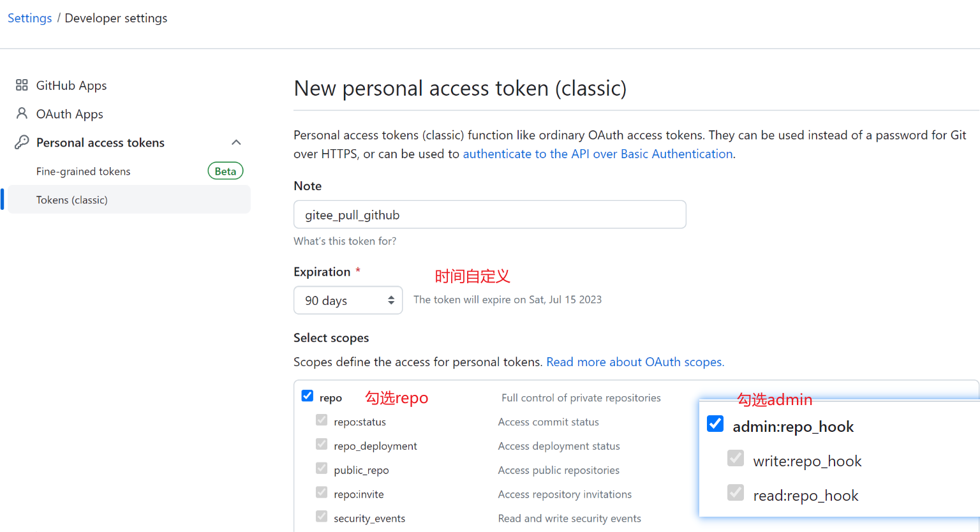Select Tokens (classic) sidebar item
Screen dimensions: 980x532
pos(71,200)
